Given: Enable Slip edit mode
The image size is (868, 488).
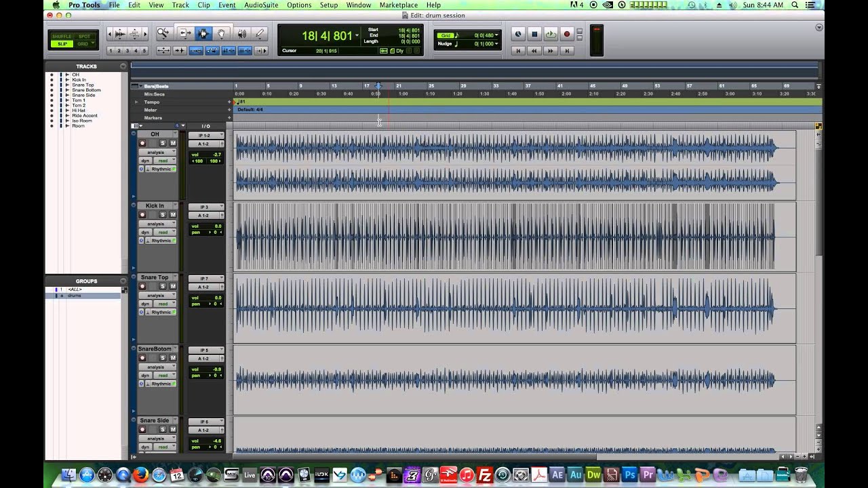Looking at the screenshot, I should pyautogui.click(x=62, y=44).
